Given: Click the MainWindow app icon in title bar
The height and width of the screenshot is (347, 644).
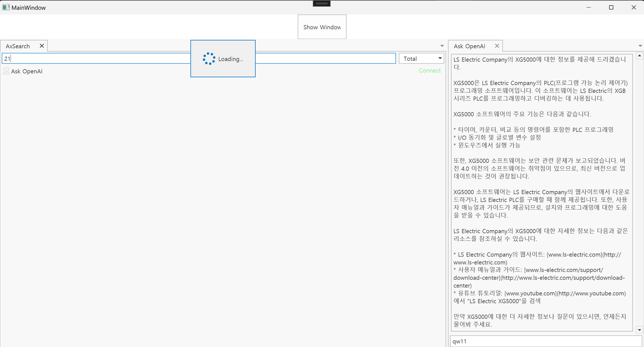Looking at the screenshot, I should click(x=6, y=8).
